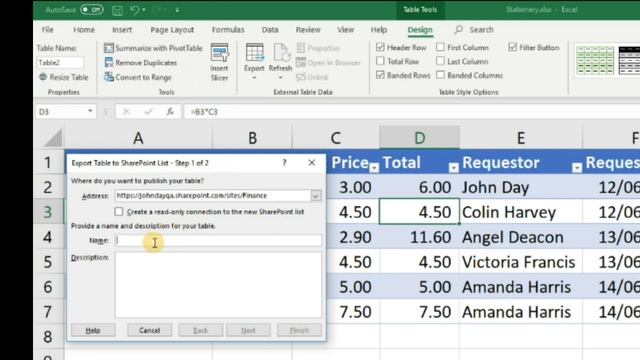The width and height of the screenshot is (640, 360).
Task: Open the Total column filter dropdown
Action: pos(453,167)
